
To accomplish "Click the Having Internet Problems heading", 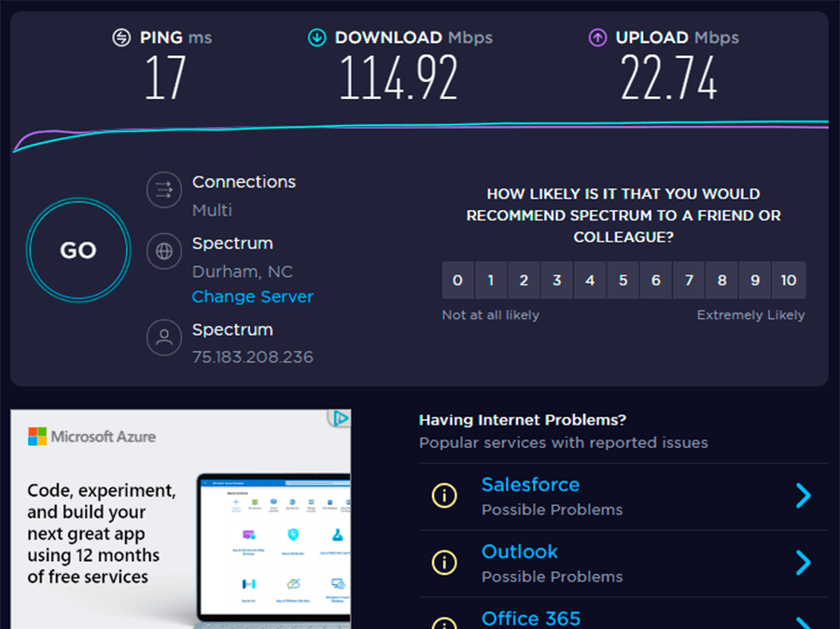I will point(523,420).
